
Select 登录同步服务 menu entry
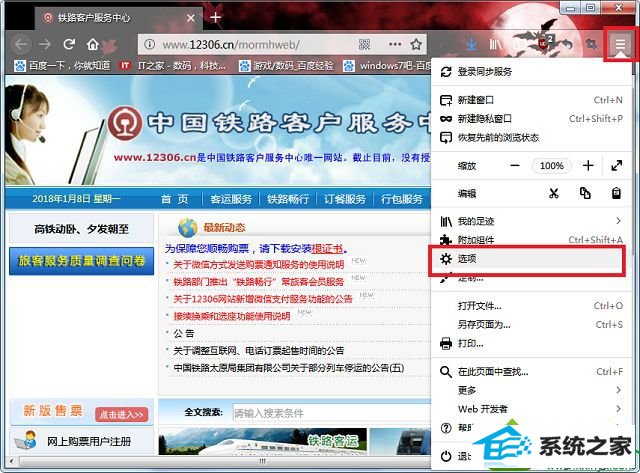coord(531,72)
